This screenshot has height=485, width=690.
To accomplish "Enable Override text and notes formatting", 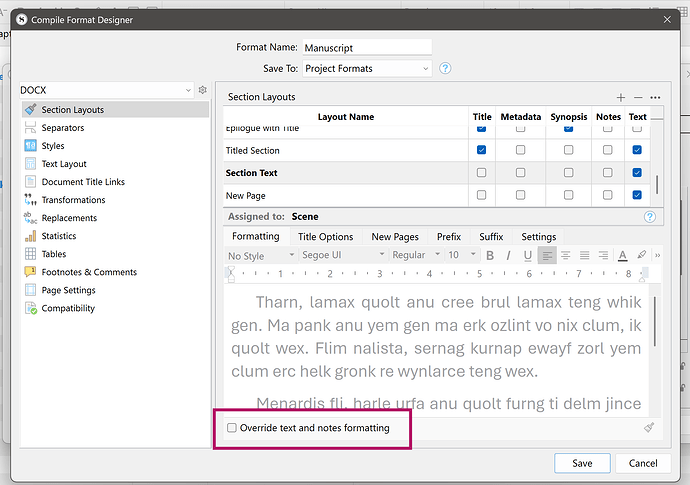I will click(232, 428).
